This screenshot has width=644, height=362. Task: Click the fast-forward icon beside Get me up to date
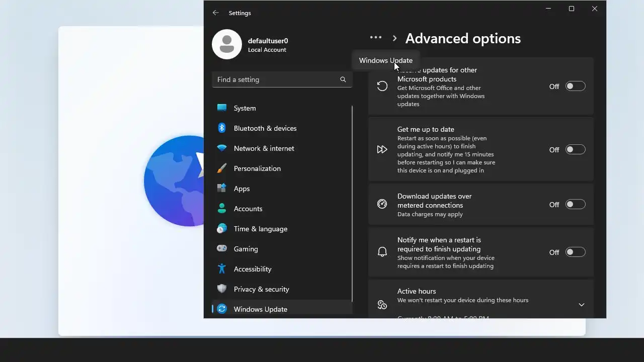pyautogui.click(x=382, y=149)
